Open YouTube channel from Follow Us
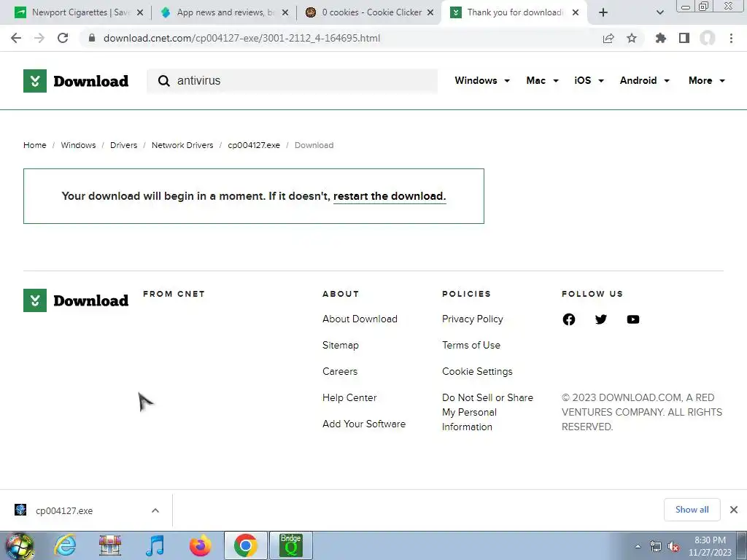747x560 pixels. [633, 319]
